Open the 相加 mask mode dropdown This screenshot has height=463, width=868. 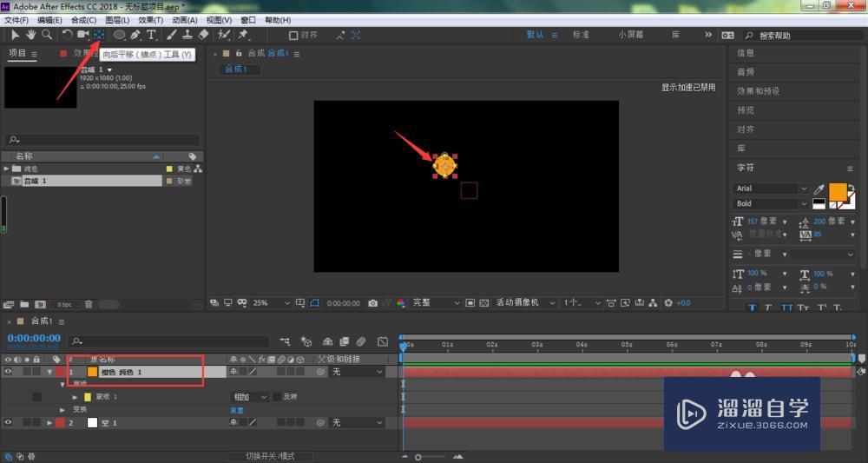(x=249, y=396)
